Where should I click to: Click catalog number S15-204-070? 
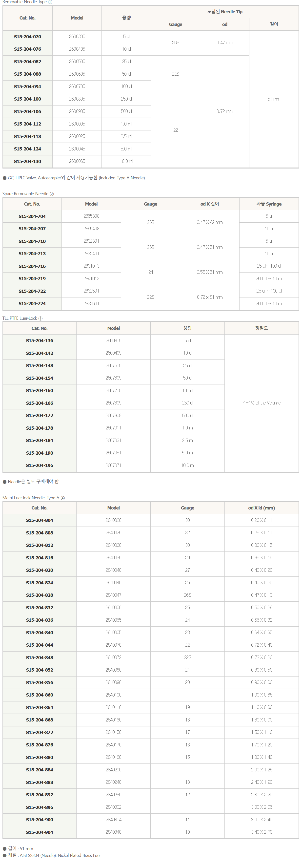coord(28,37)
